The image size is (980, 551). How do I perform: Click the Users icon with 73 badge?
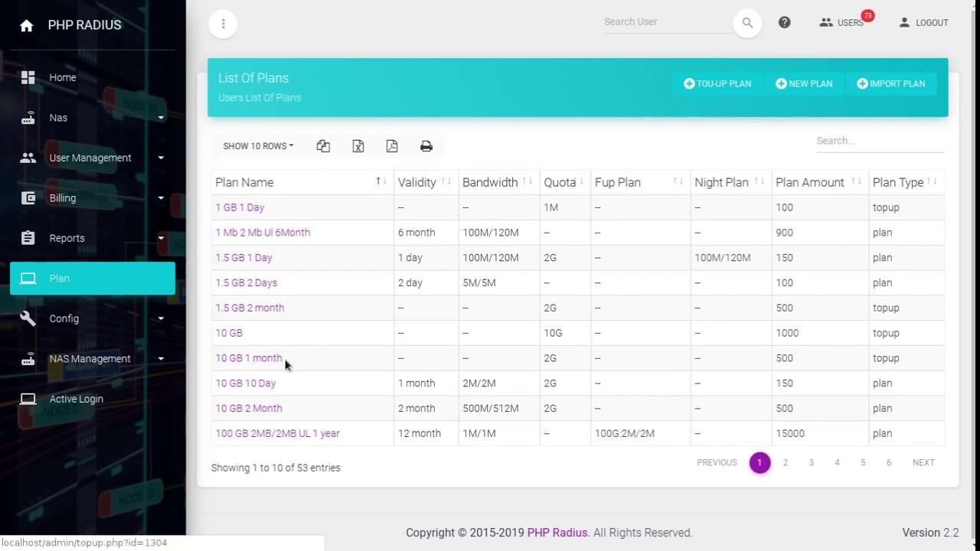[826, 22]
